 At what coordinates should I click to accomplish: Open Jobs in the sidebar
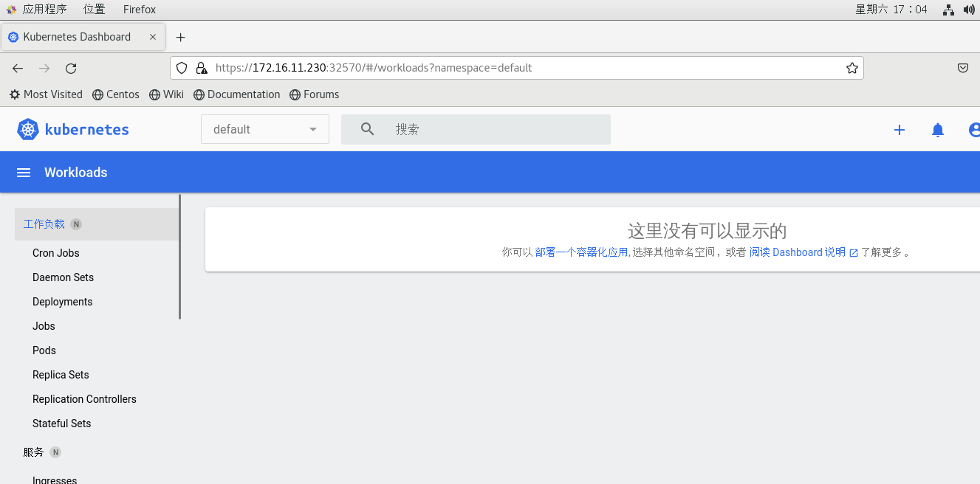click(x=44, y=326)
